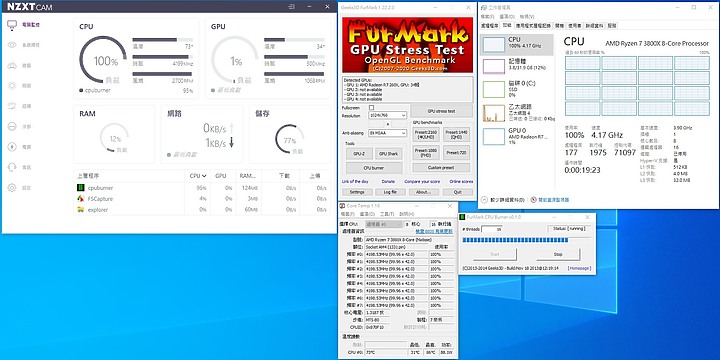
Task: Click the NZXT CAM mini-mode icon in title bar
Action: point(292,6)
